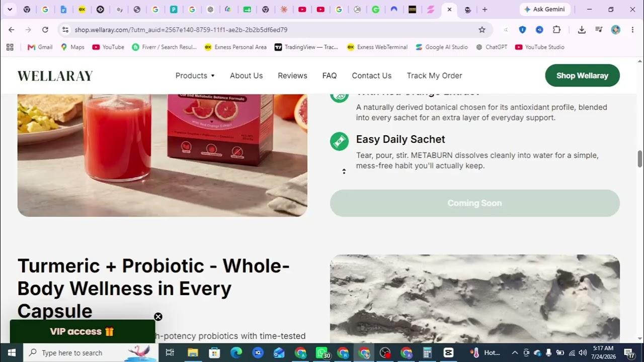Open CapCut from the taskbar

[x=448, y=352]
